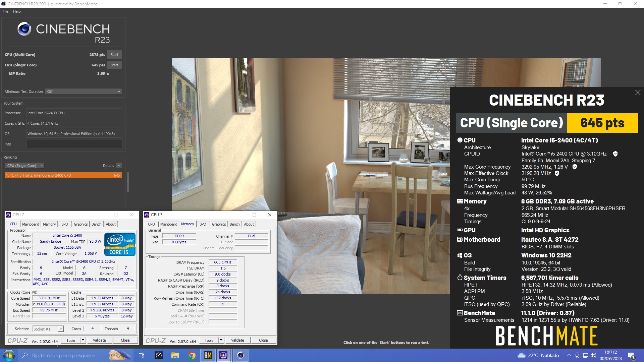Open Task View on the taskbar
This screenshot has height=362, width=644.
[142, 355]
